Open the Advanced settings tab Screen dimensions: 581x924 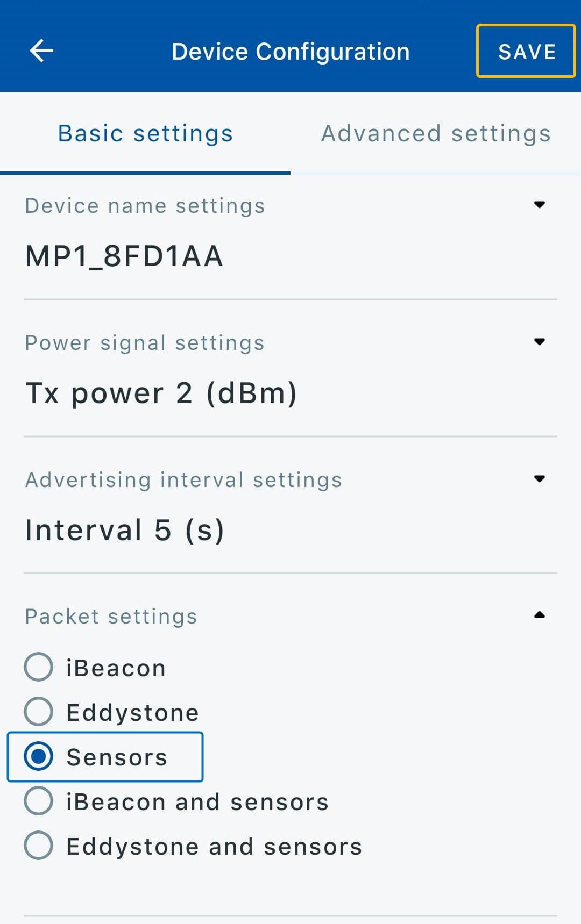point(436,133)
